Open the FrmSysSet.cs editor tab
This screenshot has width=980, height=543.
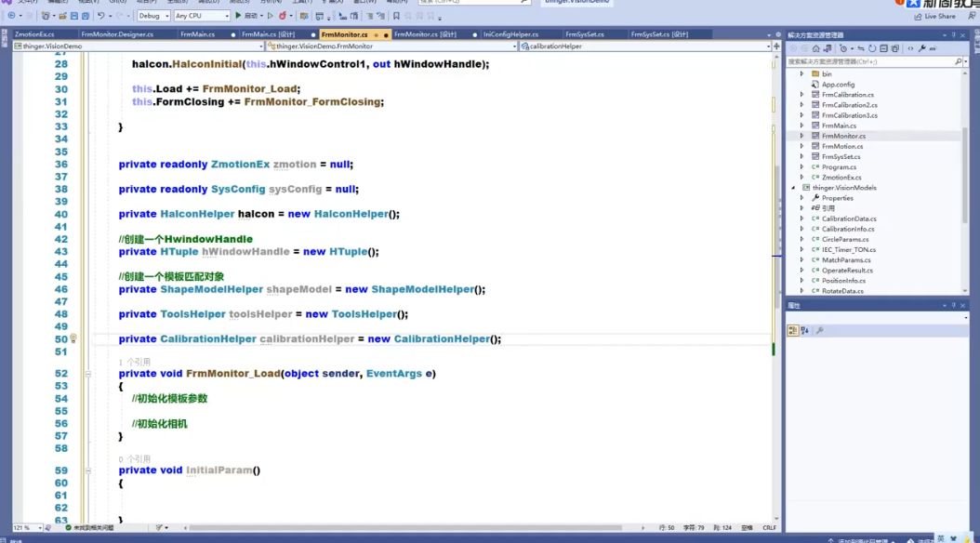point(584,34)
